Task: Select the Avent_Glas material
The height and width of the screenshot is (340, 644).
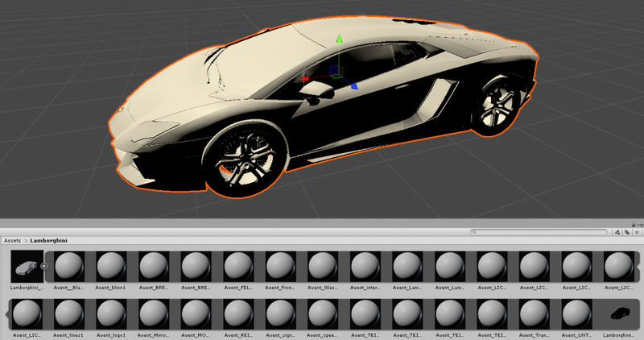Action: click(x=324, y=267)
